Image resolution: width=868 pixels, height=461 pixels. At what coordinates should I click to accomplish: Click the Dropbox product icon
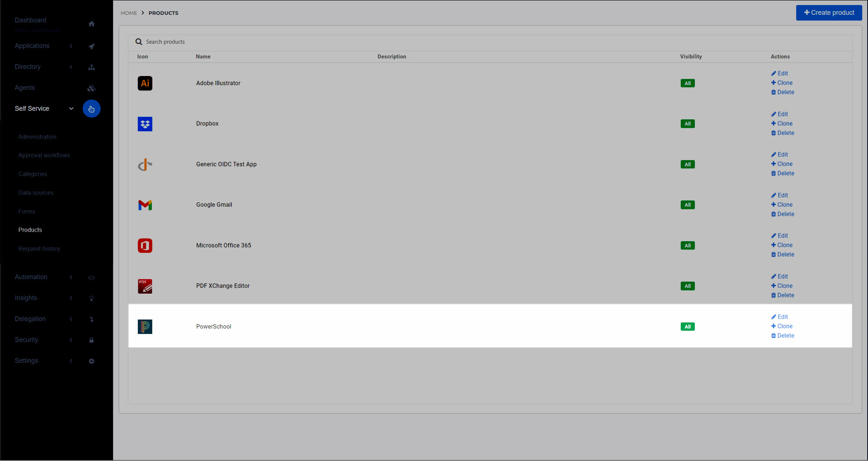145,124
